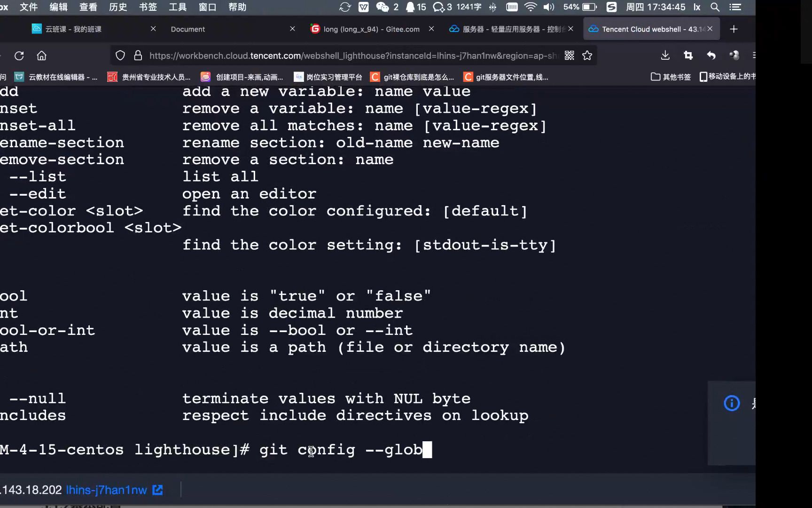Open the 历史 menu
The height and width of the screenshot is (508, 812).
tap(118, 7)
